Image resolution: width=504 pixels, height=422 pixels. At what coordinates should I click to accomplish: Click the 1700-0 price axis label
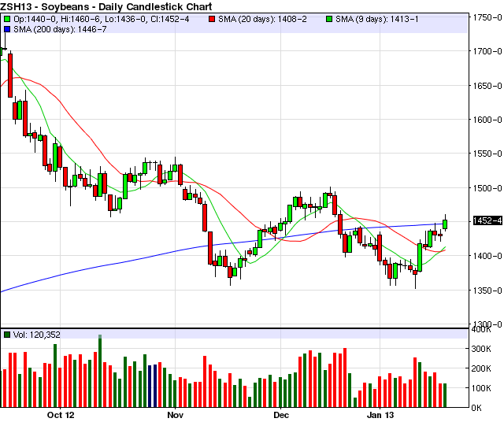click(487, 51)
